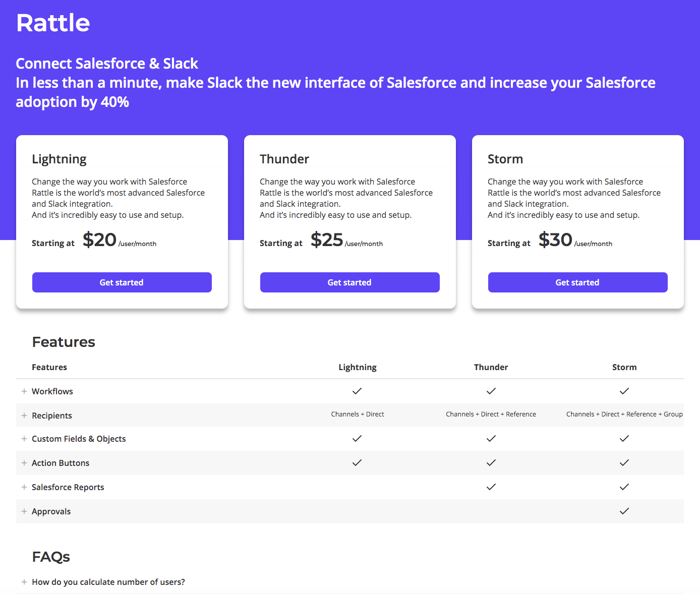Select the Thunder plan card title
The height and width of the screenshot is (594, 700).
click(x=284, y=159)
